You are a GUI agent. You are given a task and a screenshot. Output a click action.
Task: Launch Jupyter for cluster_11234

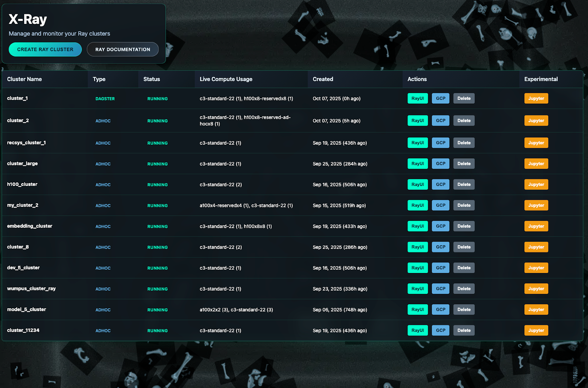536,331
